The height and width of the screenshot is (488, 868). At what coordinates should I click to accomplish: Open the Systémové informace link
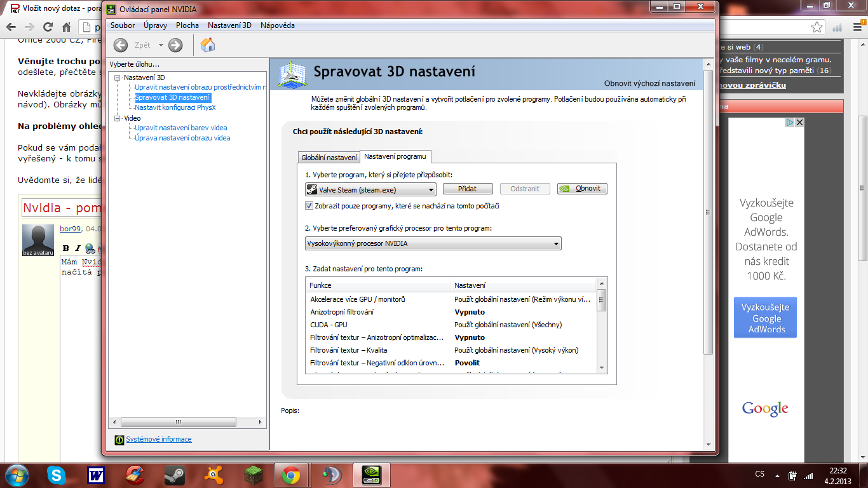(159, 439)
